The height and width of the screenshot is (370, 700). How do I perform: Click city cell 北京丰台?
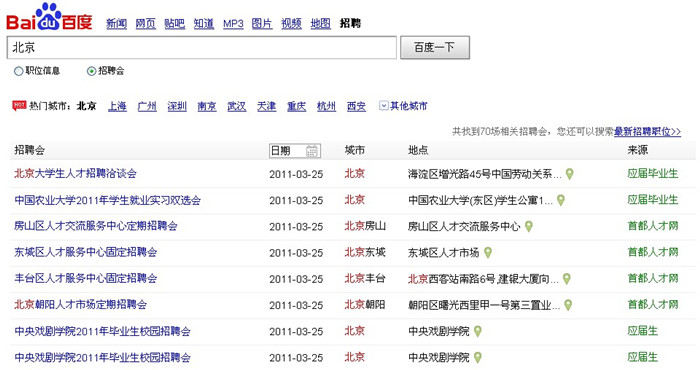(x=365, y=279)
